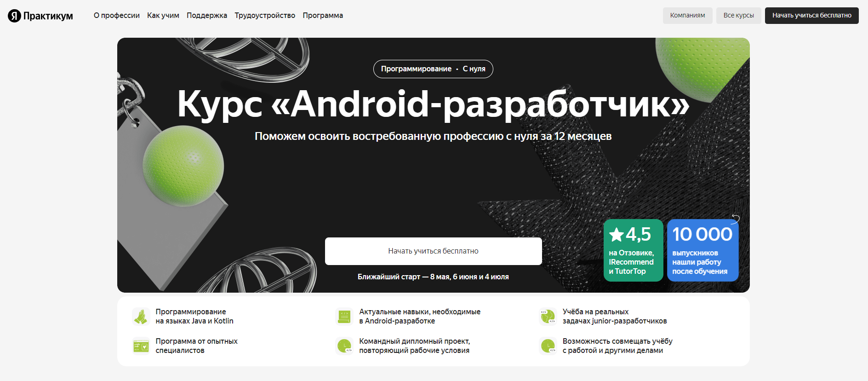Image resolution: width=868 pixels, height=381 pixels.
Task: Click the subtitle 'Поможем освоить востребованную профессию'
Action: (x=433, y=136)
